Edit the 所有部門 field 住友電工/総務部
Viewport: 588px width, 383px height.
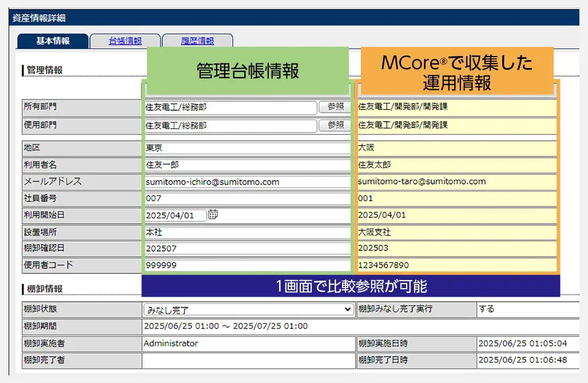pyautogui.click(x=231, y=107)
